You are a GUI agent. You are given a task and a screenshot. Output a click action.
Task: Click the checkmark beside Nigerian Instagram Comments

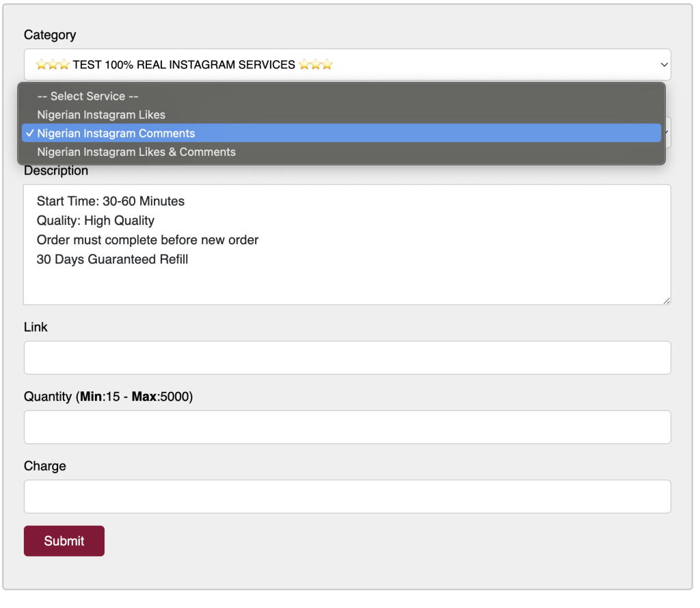(30, 133)
